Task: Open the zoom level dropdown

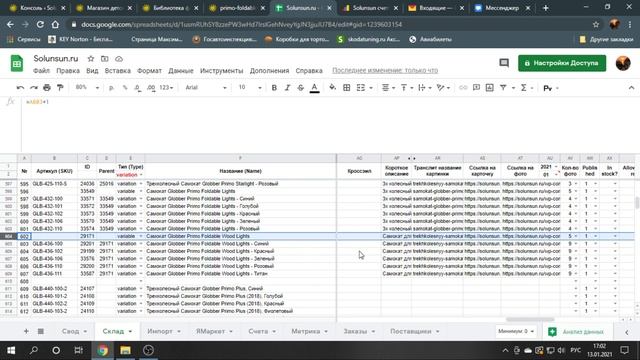Action: pos(87,88)
